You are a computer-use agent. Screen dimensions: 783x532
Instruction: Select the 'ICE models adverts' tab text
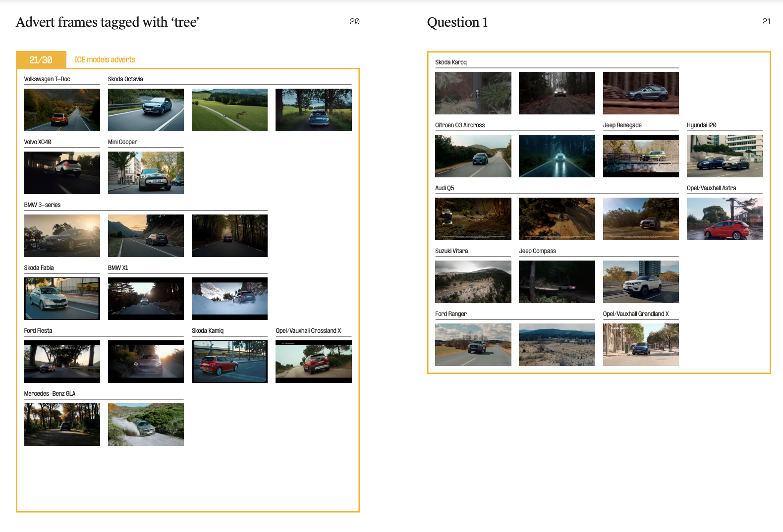tap(105, 59)
